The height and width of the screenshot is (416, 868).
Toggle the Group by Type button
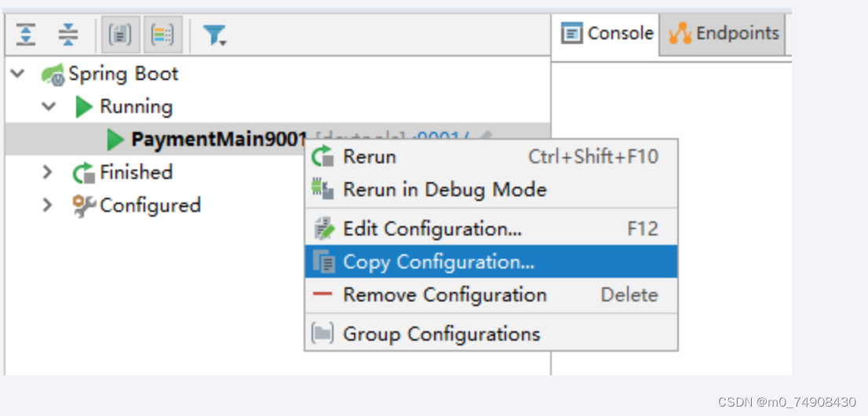(x=120, y=35)
